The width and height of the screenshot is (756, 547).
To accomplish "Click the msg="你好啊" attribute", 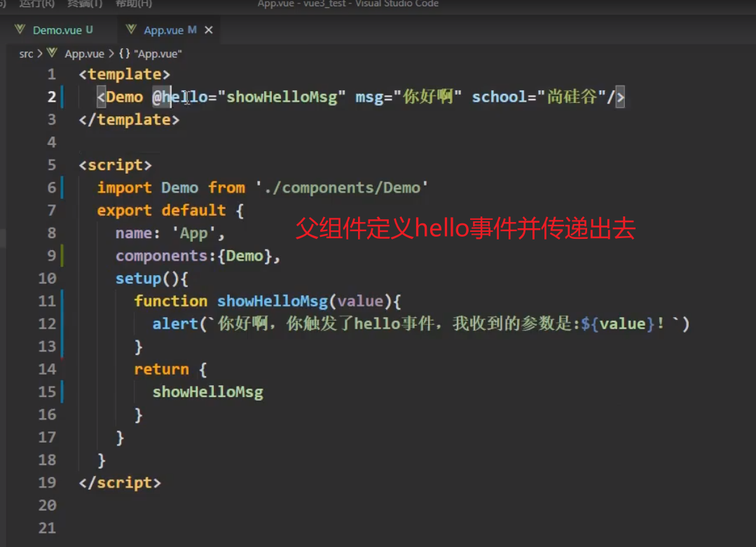I will click(408, 97).
